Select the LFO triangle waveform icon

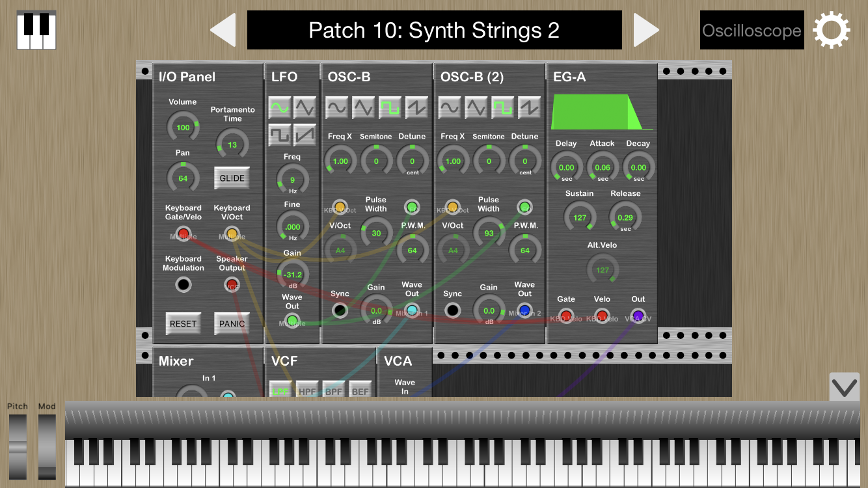tap(305, 107)
